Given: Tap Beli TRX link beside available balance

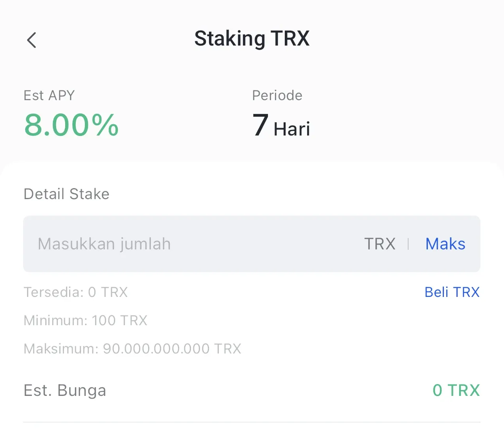Looking at the screenshot, I should (452, 292).
